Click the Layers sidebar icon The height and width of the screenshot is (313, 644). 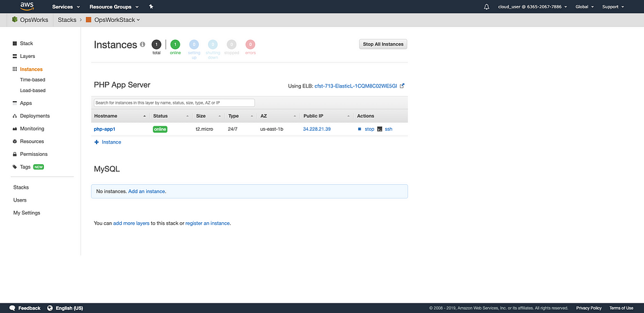click(x=15, y=56)
